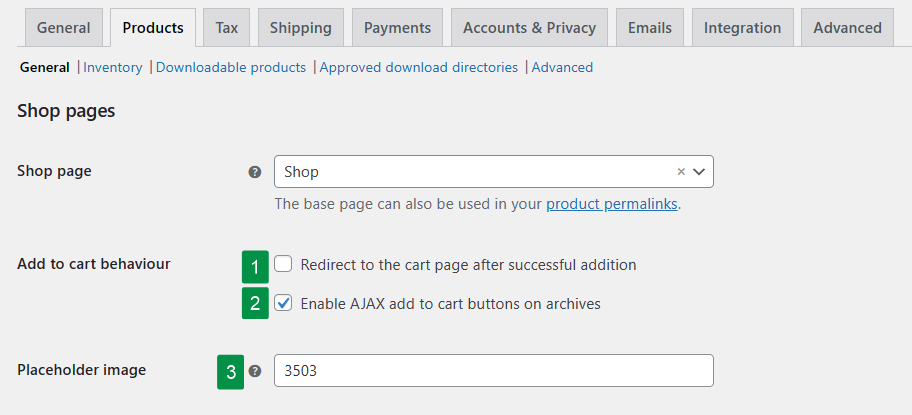Viewport: 912px width, 415px height.
Task: Click the green number 1 marker
Action: 255,267
